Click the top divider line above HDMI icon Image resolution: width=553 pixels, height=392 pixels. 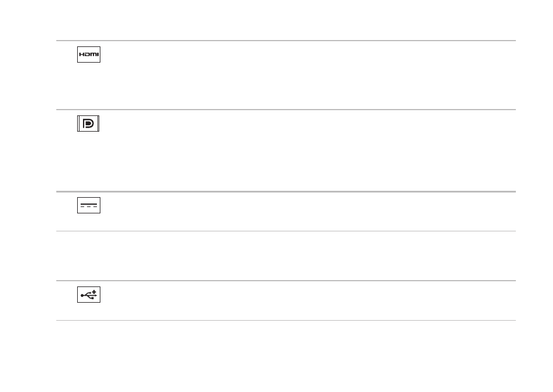[286, 41]
